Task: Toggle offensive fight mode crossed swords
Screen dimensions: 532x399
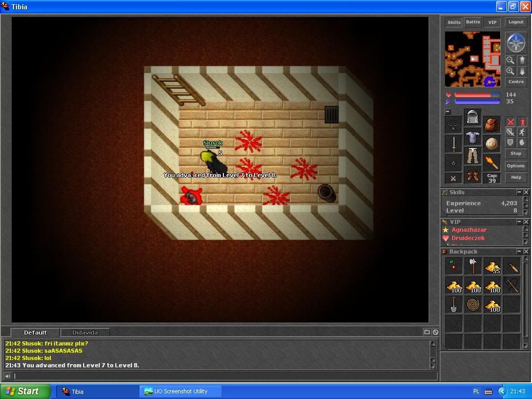Action: point(510,122)
